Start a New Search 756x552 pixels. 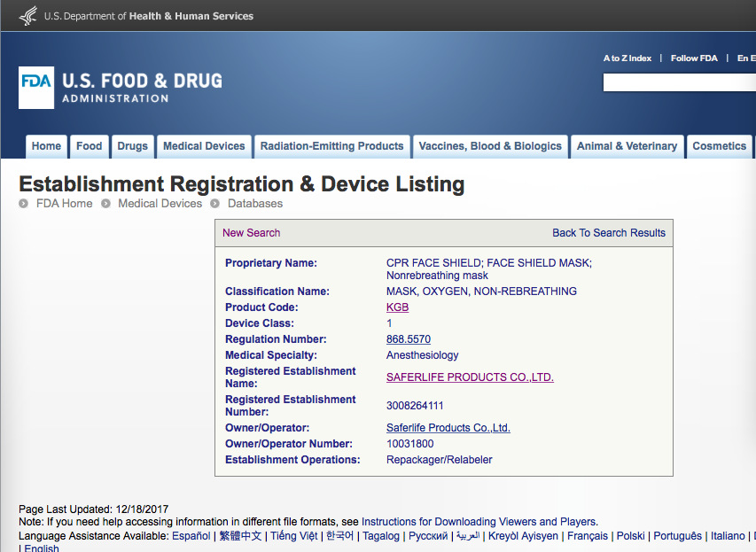(x=251, y=233)
